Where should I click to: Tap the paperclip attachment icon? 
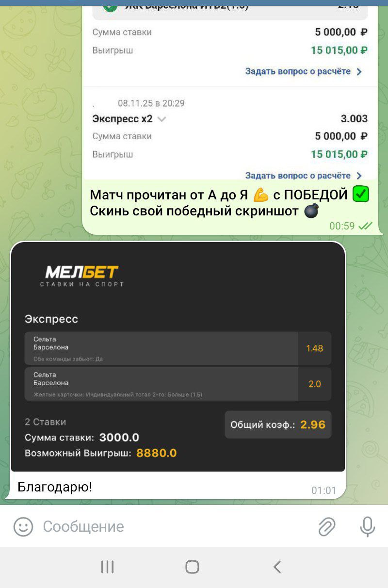click(327, 526)
